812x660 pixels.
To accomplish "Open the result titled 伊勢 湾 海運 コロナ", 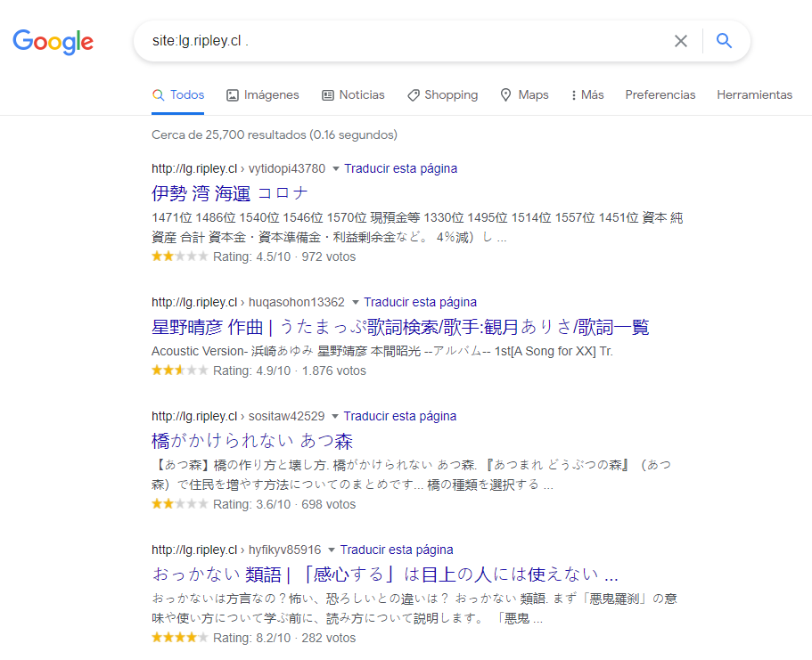I will coord(230,193).
